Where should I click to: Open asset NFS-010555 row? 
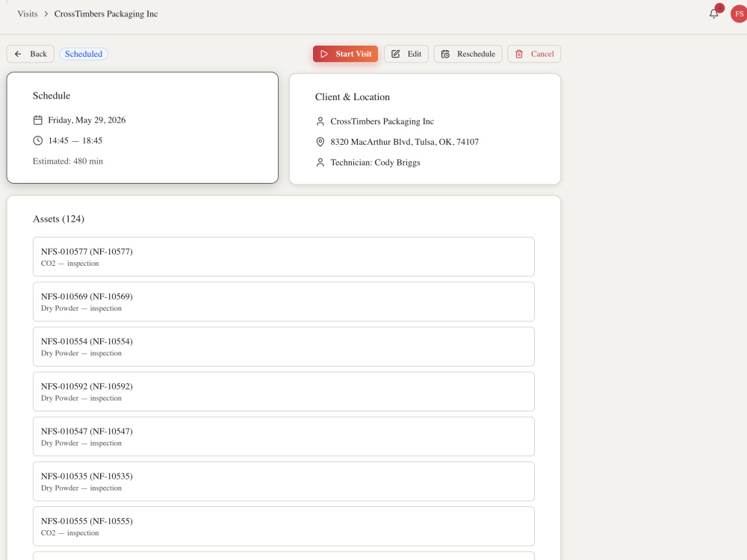pyautogui.click(x=283, y=526)
